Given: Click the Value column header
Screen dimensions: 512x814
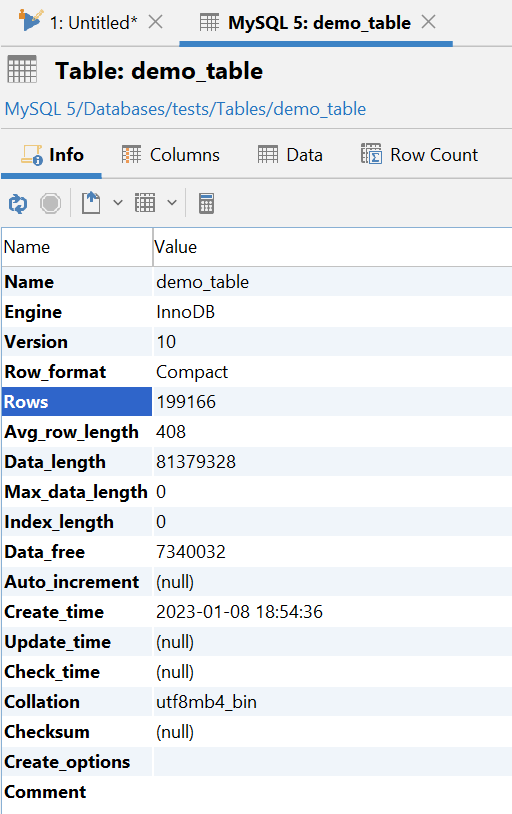Looking at the screenshot, I should 332,247.
